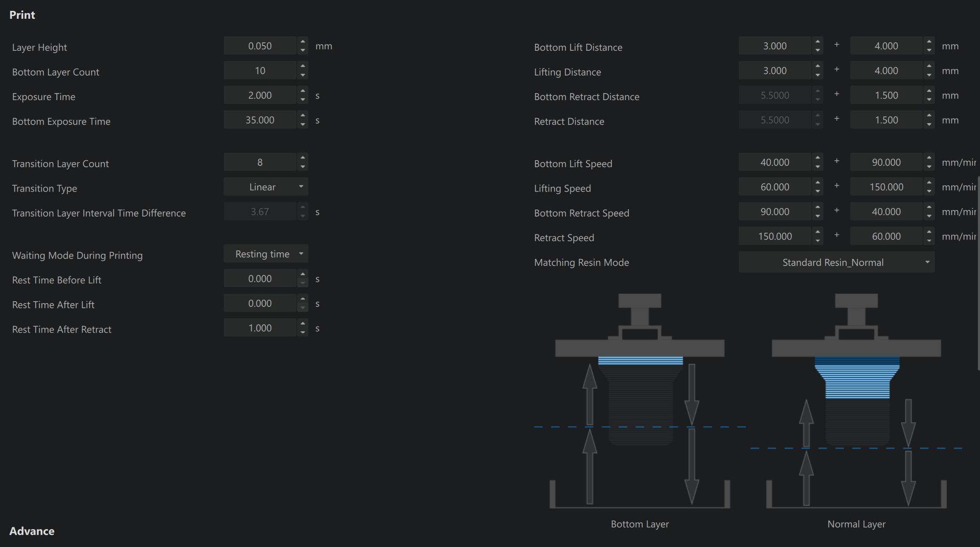The height and width of the screenshot is (547, 980).
Task: Click the vertical scrollbar on right edge
Action: tap(978, 273)
